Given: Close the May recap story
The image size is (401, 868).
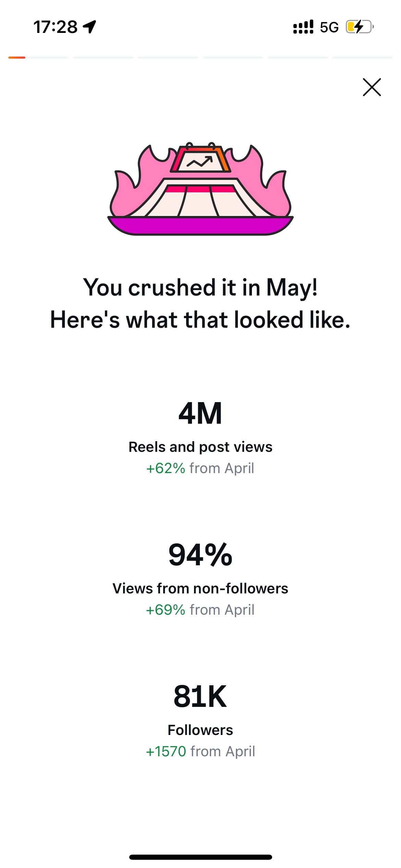Looking at the screenshot, I should pyautogui.click(x=372, y=87).
